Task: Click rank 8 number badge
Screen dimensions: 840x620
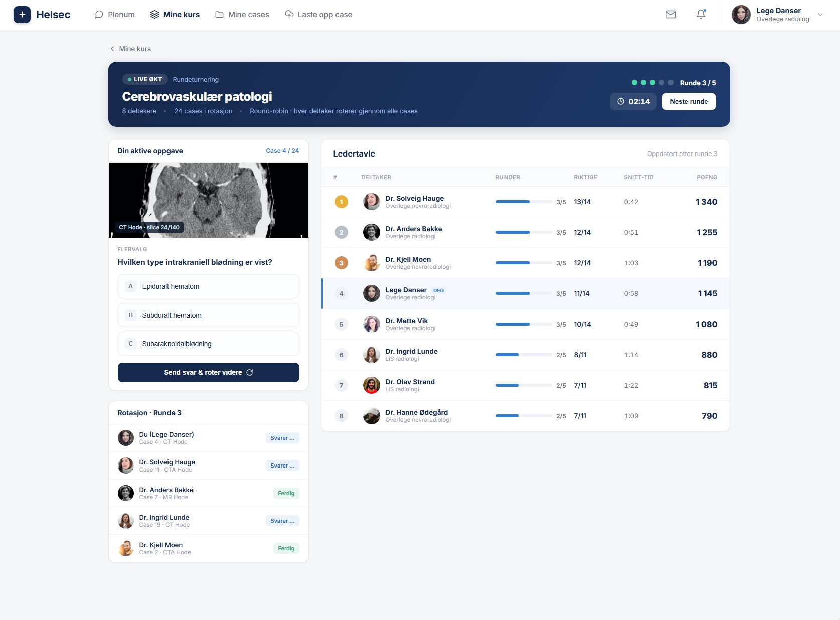Action: point(342,416)
